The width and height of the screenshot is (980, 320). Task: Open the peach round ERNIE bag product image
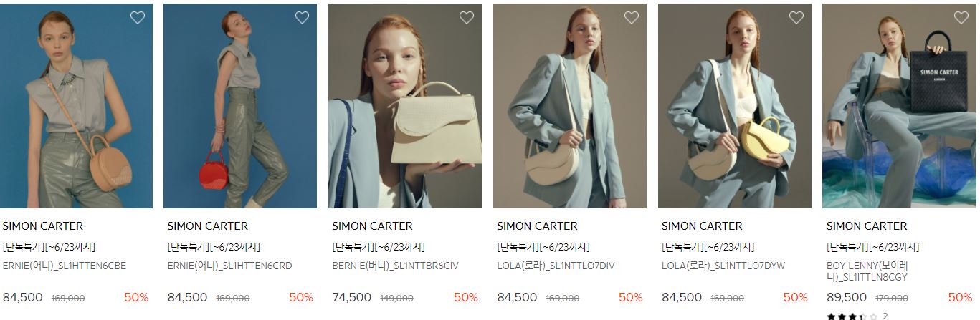click(76, 106)
